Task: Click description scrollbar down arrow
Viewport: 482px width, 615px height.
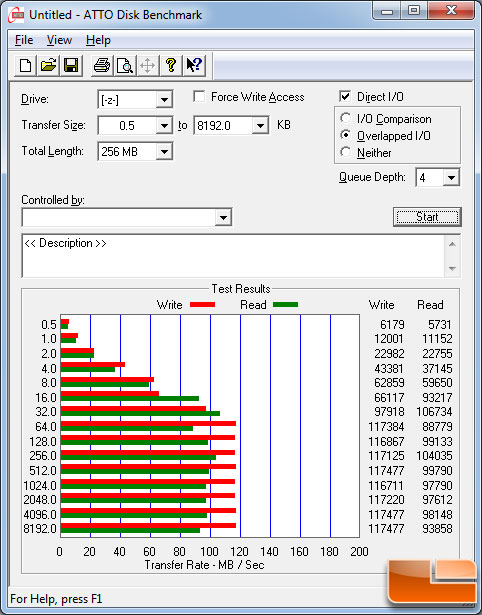Action: tap(452, 269)
